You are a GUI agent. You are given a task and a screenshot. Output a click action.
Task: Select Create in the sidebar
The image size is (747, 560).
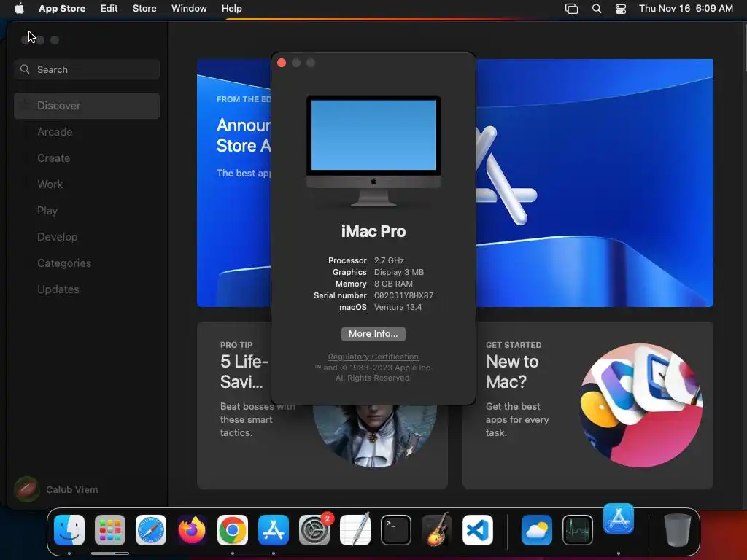[87, 158]
